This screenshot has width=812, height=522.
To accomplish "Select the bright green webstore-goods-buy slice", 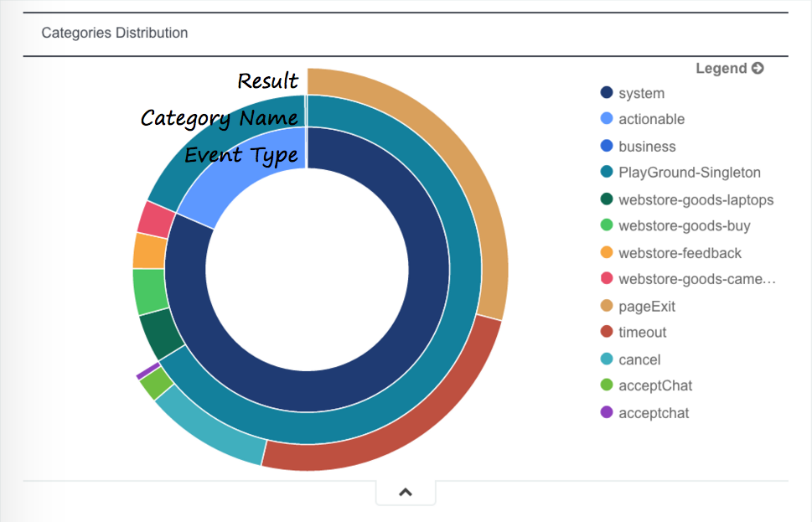I will click(150, 292).
